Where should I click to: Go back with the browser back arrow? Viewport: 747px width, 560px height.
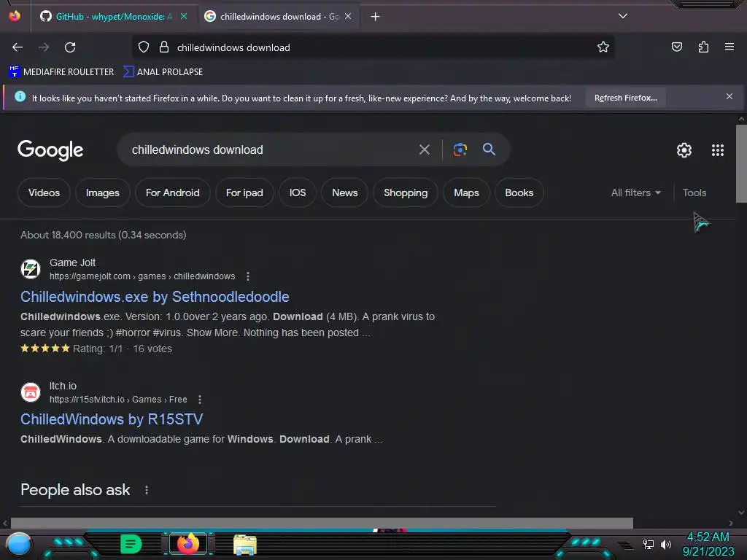[x=18, y=47]
